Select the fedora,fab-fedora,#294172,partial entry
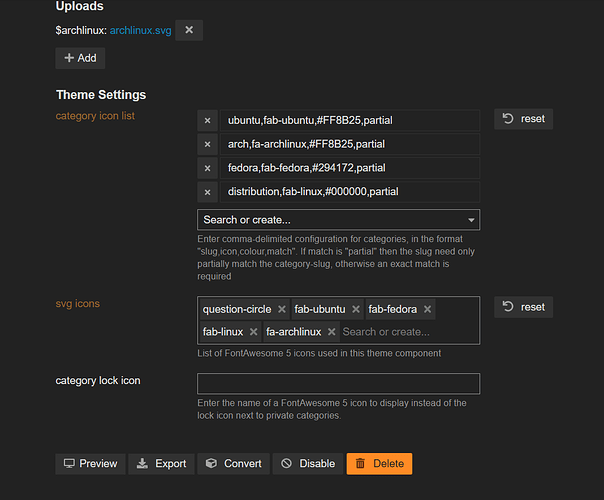Viewport: 604px width, 500px height. click(x=350, y=168)
